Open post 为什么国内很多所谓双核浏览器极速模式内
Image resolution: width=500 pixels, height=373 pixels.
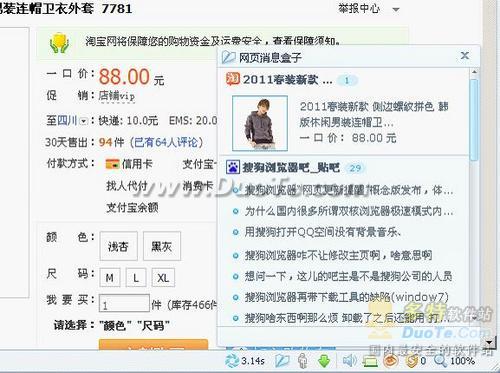pos(349,211)
